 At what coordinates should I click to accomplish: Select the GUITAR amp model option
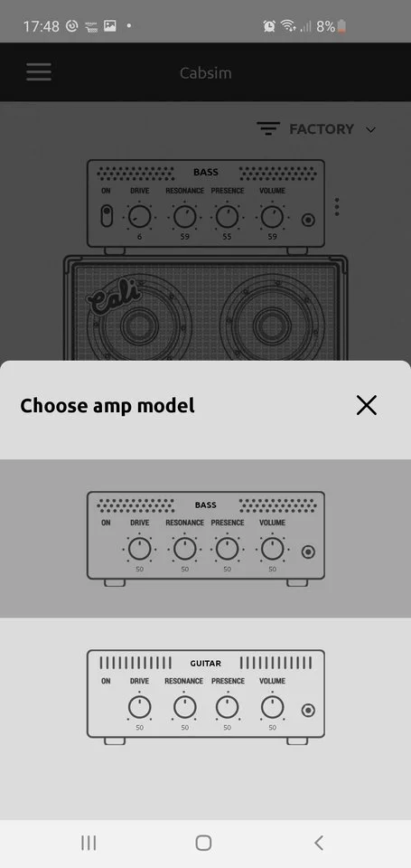[x=205, y=697]
